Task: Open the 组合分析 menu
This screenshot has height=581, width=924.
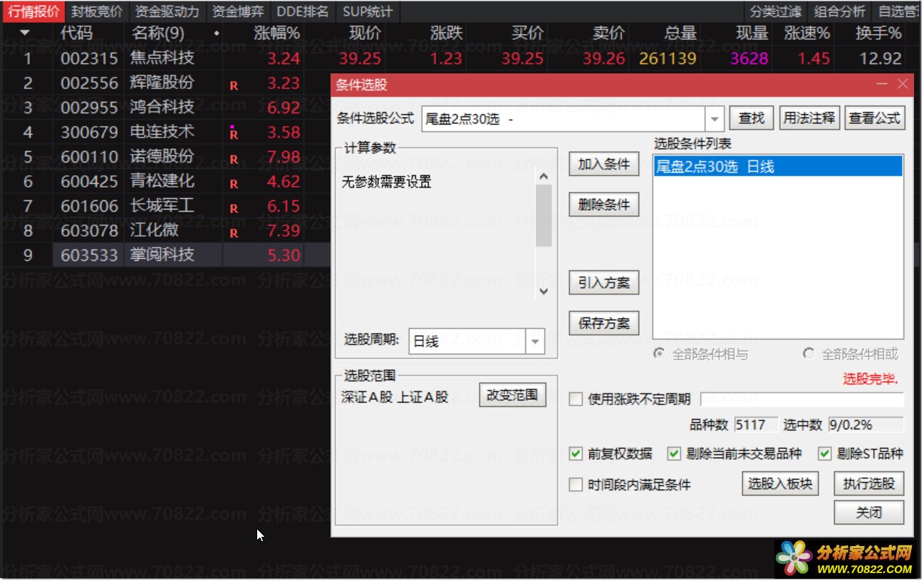Action: point(840,11)
